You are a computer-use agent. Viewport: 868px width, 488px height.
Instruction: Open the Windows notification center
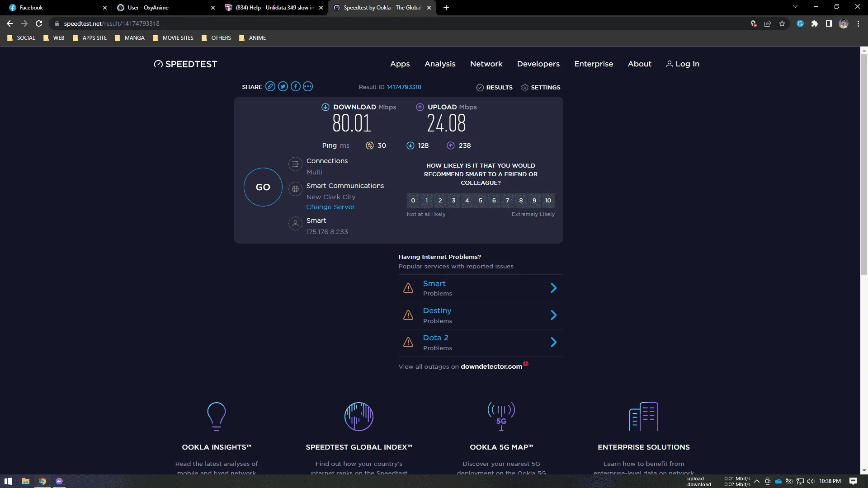pyautogui.click(x=853, y=481)
